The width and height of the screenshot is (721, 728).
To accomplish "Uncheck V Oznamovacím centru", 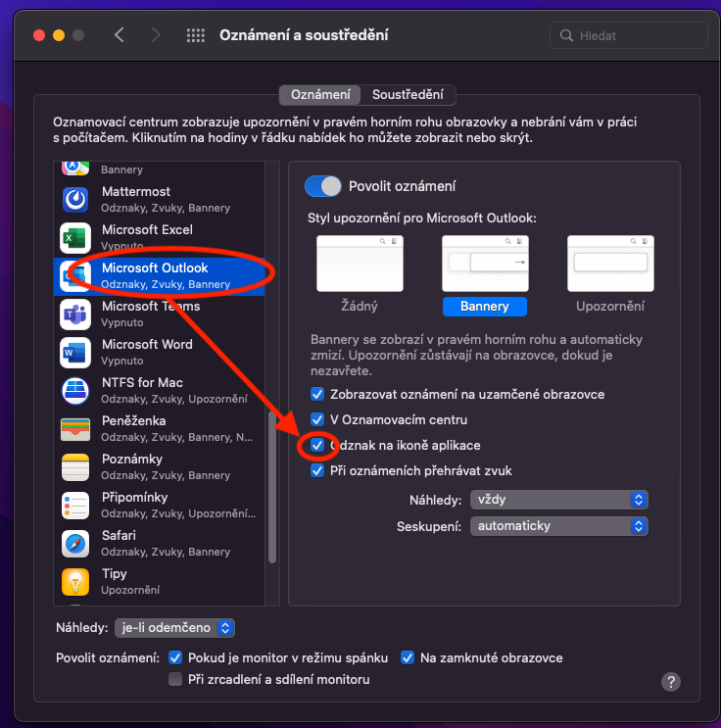I will (317, 419).
